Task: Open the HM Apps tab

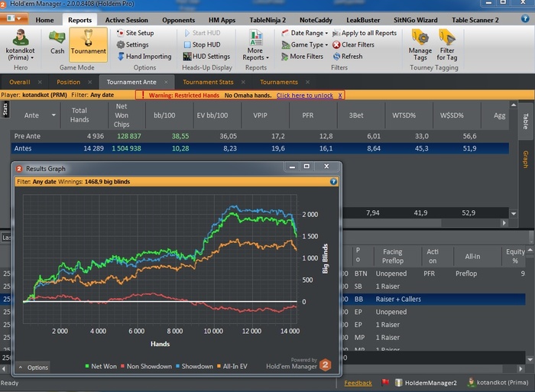Action: [222, 20]
